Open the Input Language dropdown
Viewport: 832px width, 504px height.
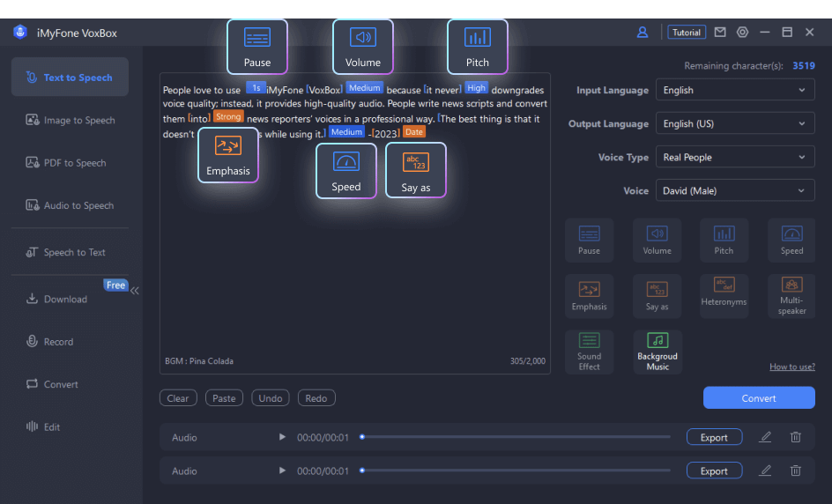click(x=735, y=90)
